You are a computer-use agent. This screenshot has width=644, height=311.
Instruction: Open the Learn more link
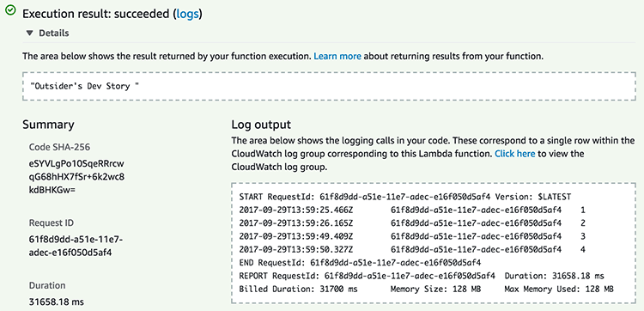coord(337,57)
